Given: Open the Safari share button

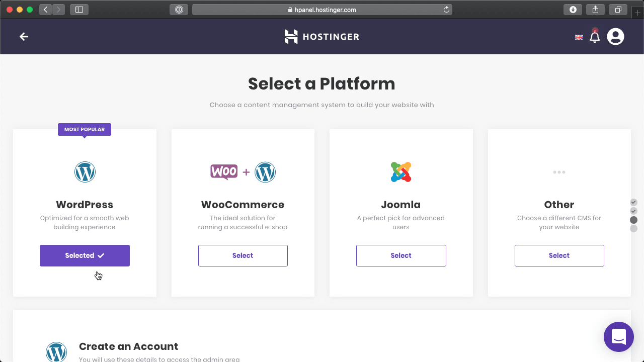Looking at the screenshot, I should (595, 9).
